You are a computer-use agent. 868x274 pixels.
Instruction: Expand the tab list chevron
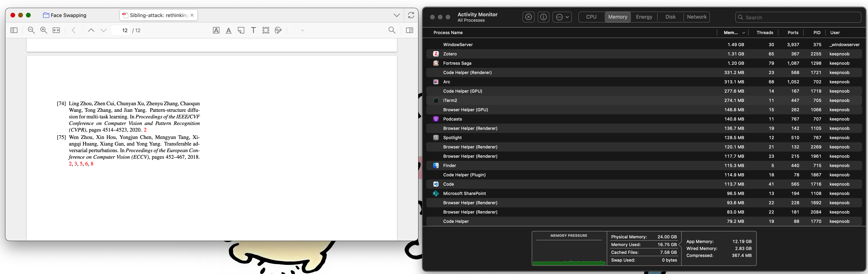[x=397, y=15]
